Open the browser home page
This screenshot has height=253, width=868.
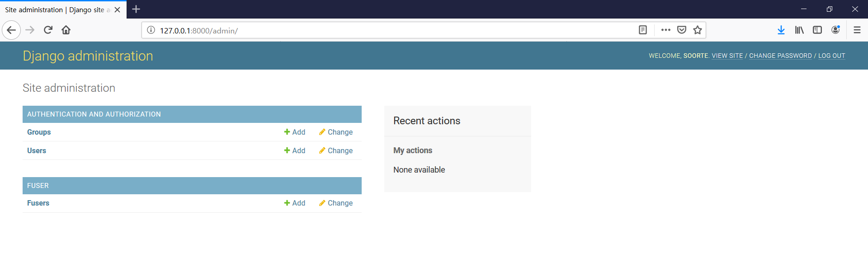[x=66, y=30]
